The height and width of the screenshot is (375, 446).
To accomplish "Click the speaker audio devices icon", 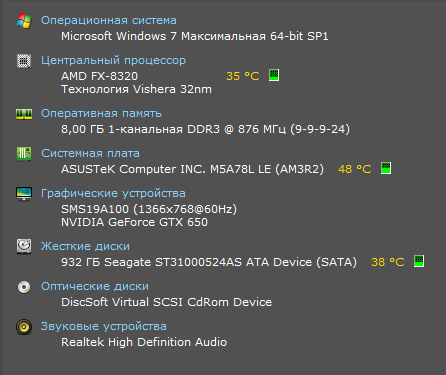I will (24, 327).
